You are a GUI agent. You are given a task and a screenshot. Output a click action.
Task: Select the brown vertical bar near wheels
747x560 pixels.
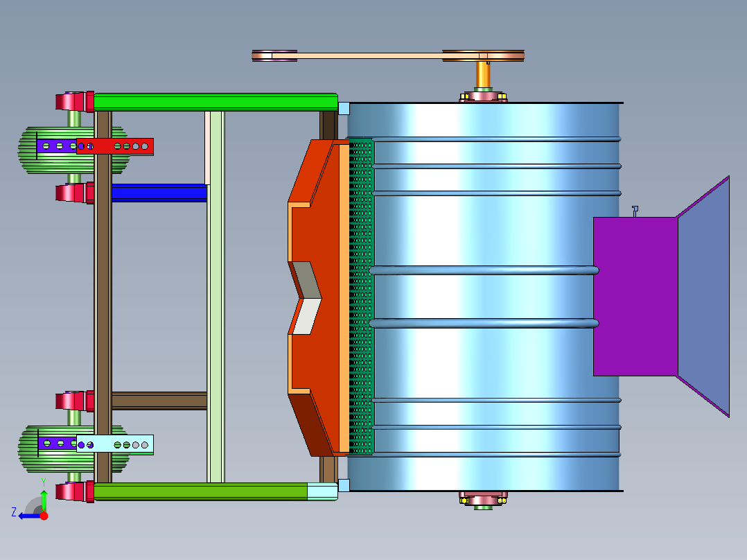(103, 297)
